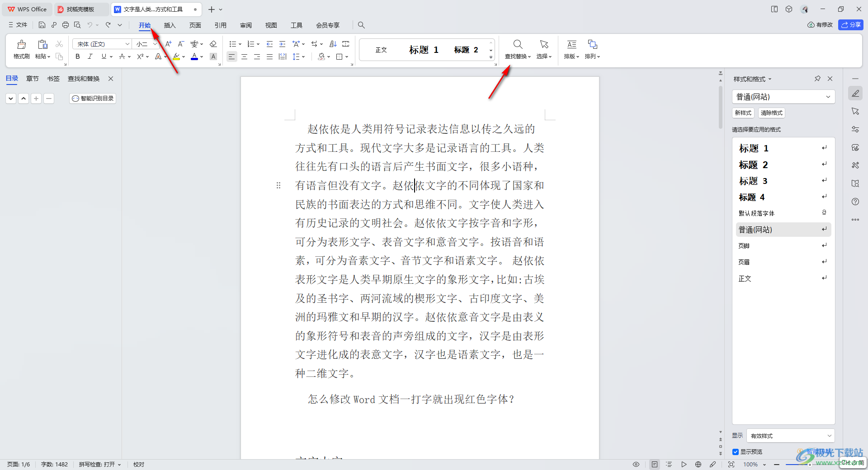Open Print Preview from quick toolbar
Image resolution: width=868 pixels, height=470 pixels.
(x=77, y=25)
